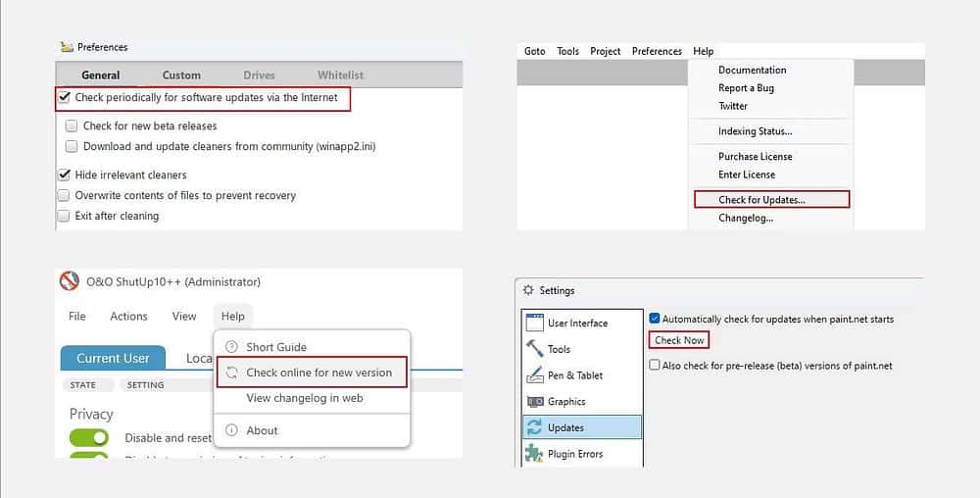This screenshot has height=498, width=980.
Task: Click the Short Guide question mark icon
Action: tap(231, 347)
